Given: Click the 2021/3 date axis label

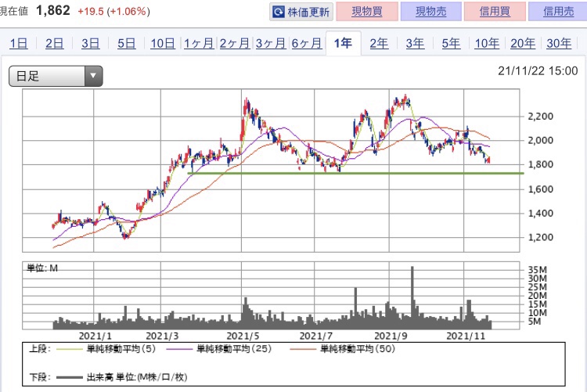Looking at the screenshot, I should click(x=162, y=336).
